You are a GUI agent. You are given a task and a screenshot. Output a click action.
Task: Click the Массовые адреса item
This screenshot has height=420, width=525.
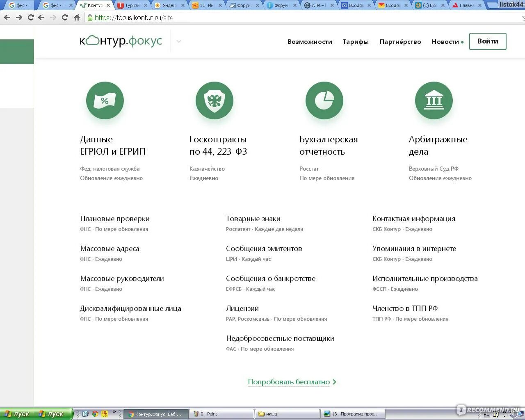point(110,249)
